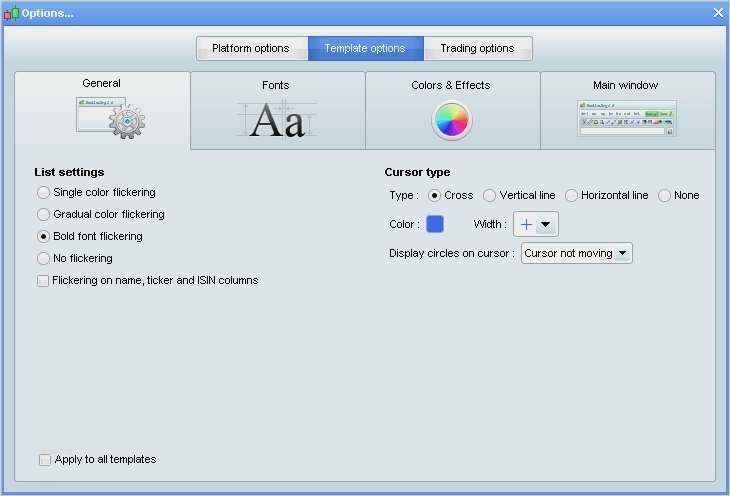730x496 pixels.
Task: Open the Colors & Effects color wheel icon
Action: (451, 121)
